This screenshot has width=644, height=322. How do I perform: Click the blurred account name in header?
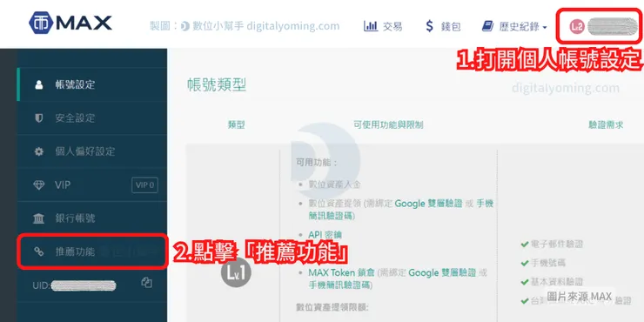click(x=612, y=26)
